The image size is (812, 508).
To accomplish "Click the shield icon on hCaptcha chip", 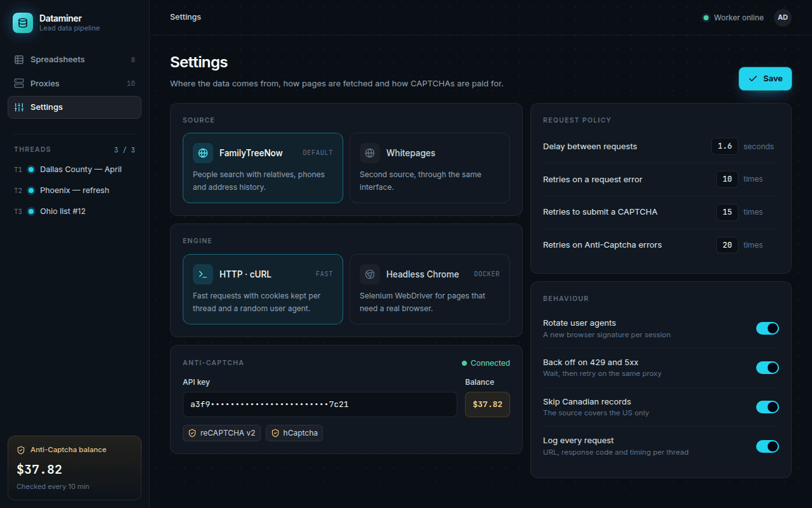I will 275,433.
